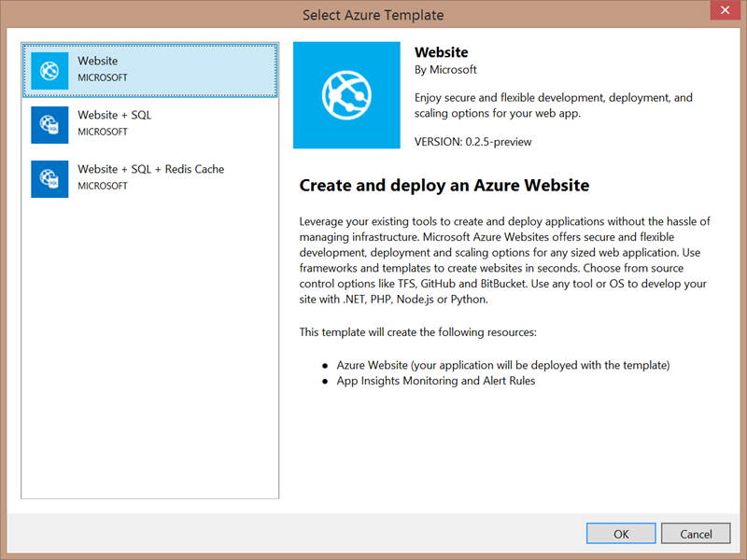This screenshot has height=560, width=747.
Task: Click the large Website globe preview image
Action: coord(346,95)
